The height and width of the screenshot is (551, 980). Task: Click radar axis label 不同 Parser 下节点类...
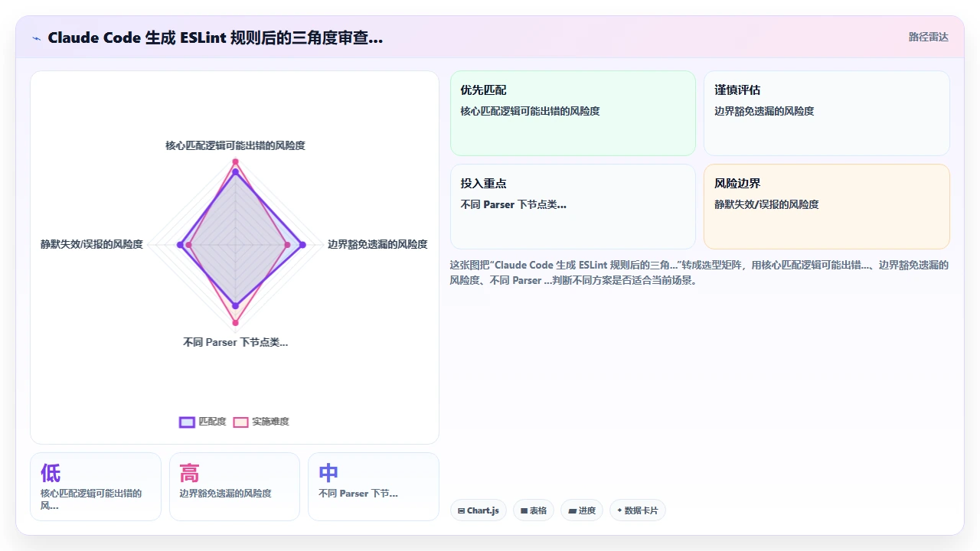coord(235,342)
